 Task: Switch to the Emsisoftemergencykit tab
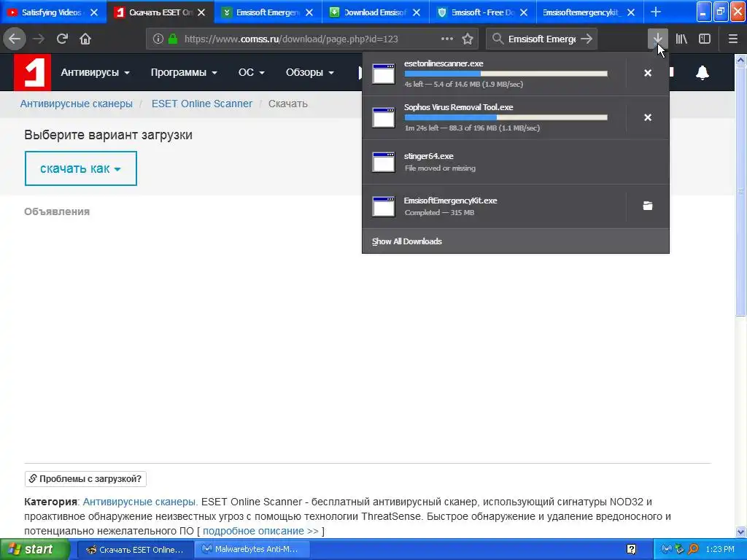(x=583, y=12)
